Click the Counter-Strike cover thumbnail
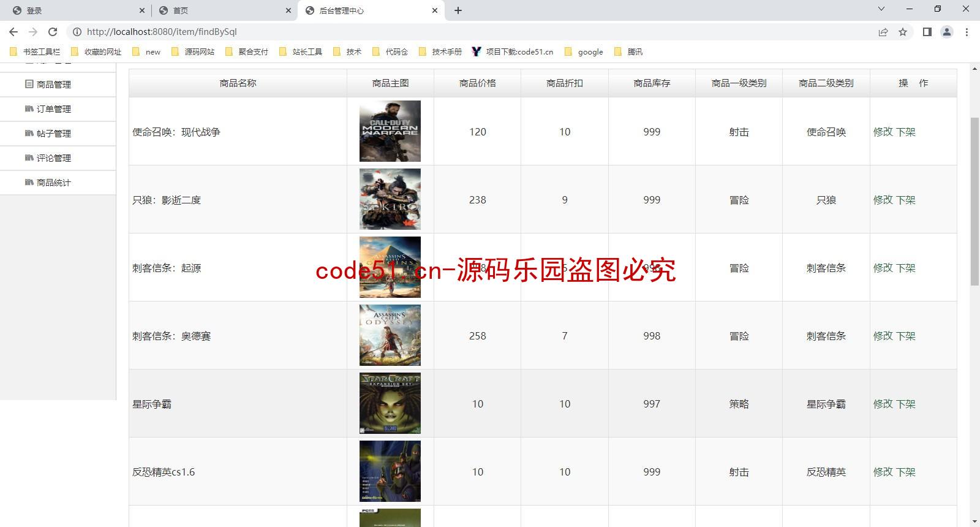Image resolution: width=980 pixels, height=527 pixels. (390, 471)
